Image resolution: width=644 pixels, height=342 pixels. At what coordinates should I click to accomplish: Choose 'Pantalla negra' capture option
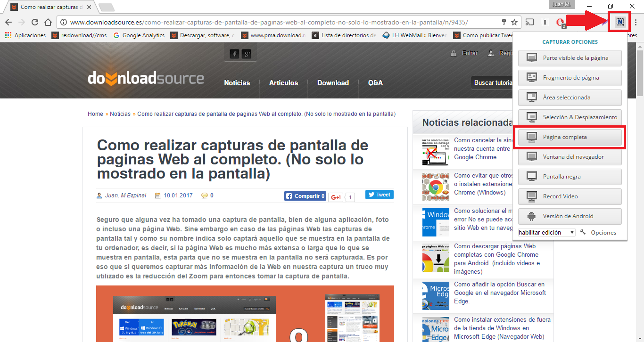[570, 177]
